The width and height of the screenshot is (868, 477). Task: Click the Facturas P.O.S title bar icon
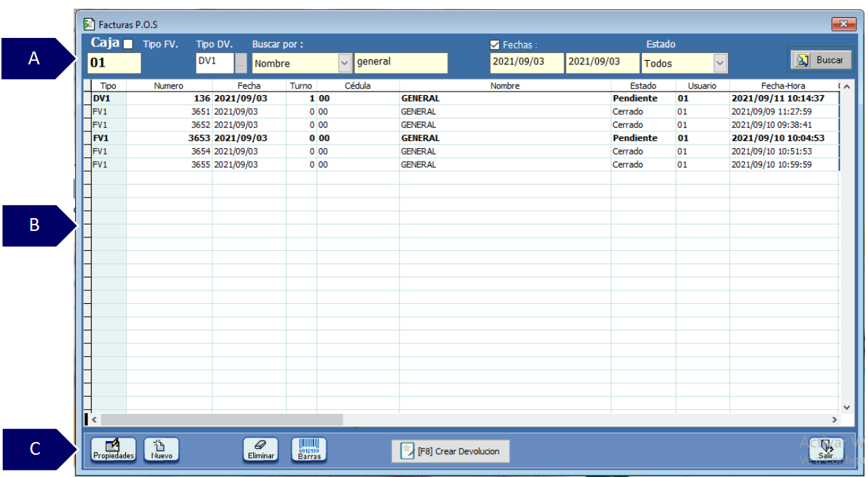pos(89,24)
